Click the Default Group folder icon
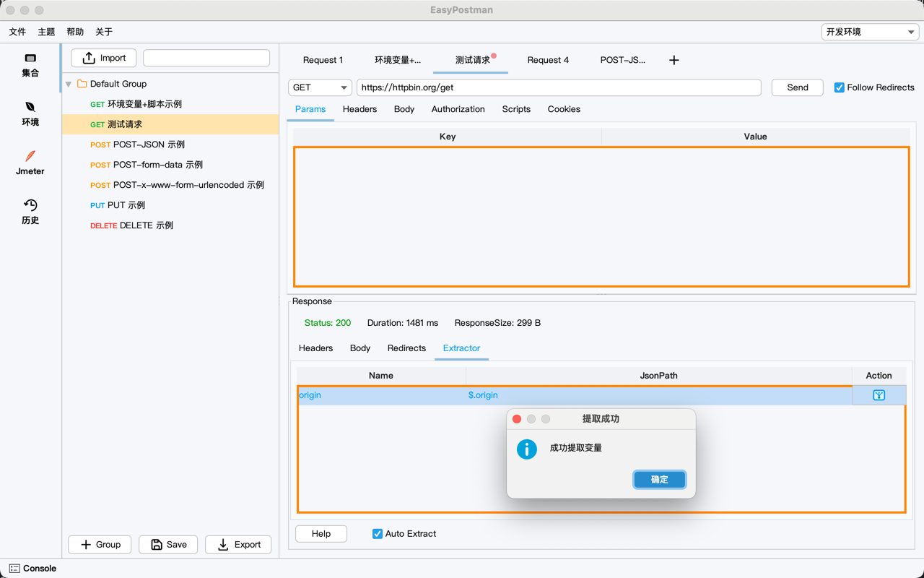 [82, 84]
